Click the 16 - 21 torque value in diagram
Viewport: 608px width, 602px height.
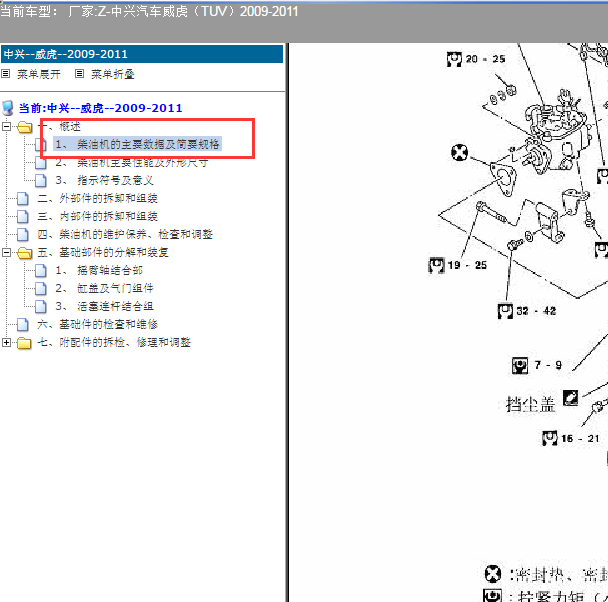(x=580, y=438)
